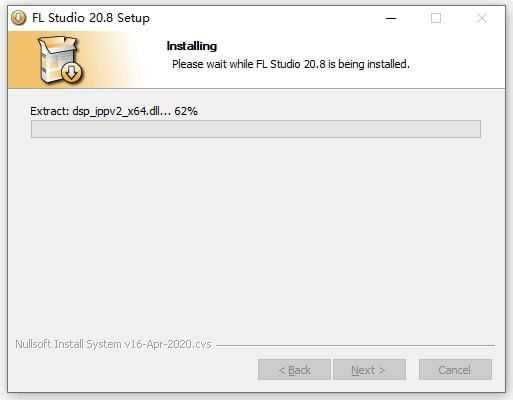Click the empty gray installer body area
The image size is (513, 400).
click(256, 233)
